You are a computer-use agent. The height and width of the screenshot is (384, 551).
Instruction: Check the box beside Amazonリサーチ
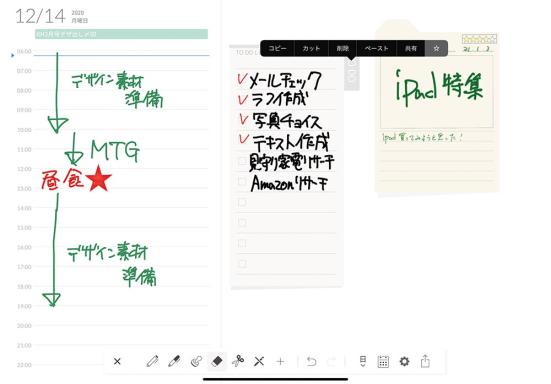pyautogui.click(x=242, y=182)
